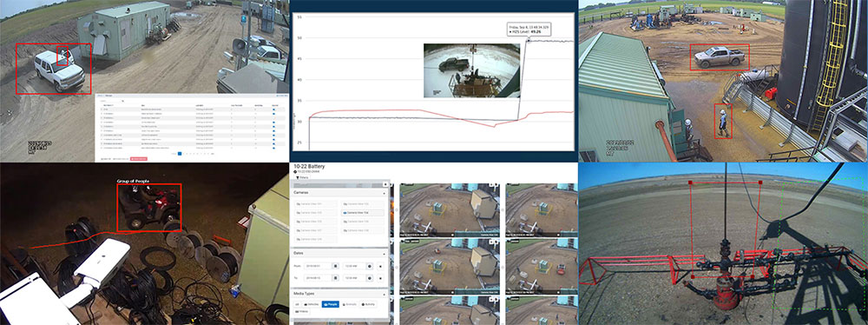868x325 pixels.
Task: Collapse the Media Types section
Action: [x=385, y=293]
